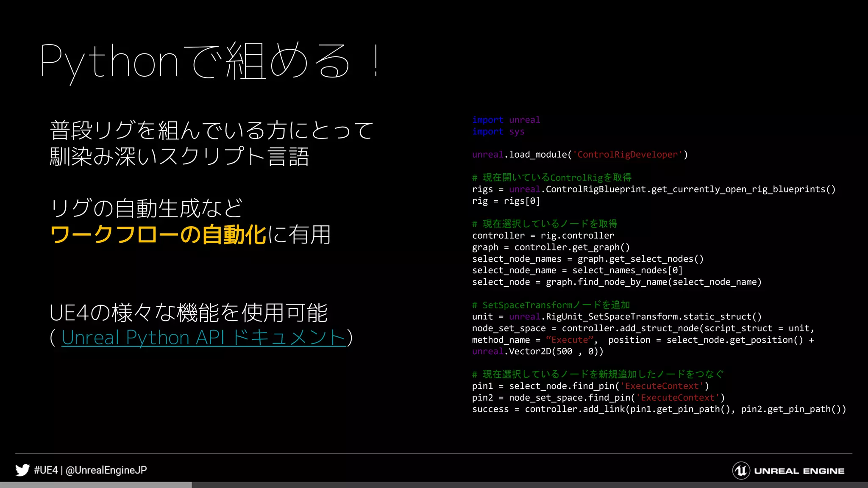Click text 普段リグを組んでいる方にとって
This screenshot has height=488, width=868.
click(212, 130)
